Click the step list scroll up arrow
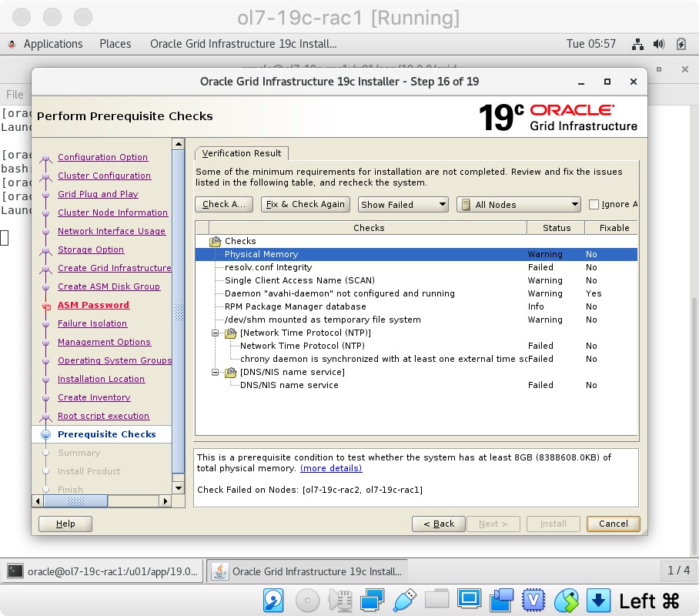The width and height of the screenshot is (699, 616). 179,144
